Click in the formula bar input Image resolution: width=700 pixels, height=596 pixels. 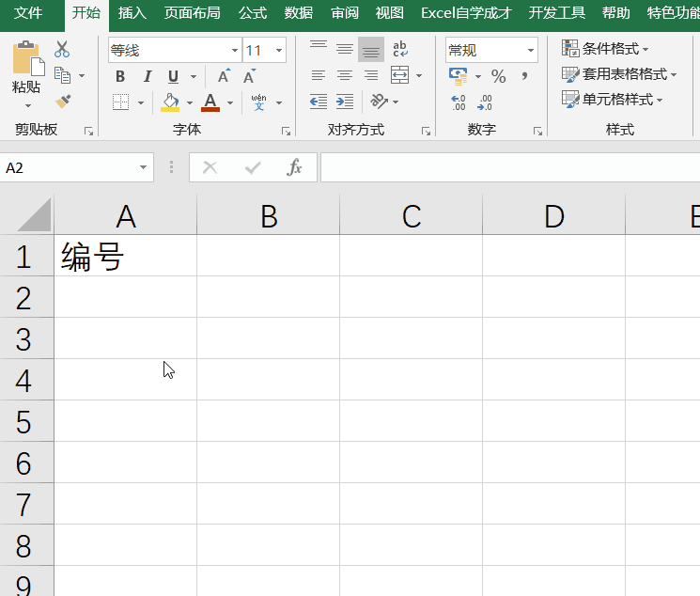[x=510, y=167]
